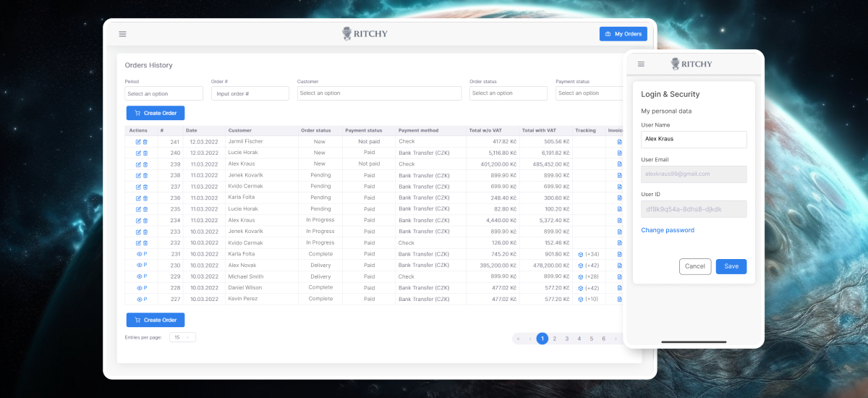The width and height of the screenshot is (868, 398).
Task: Click Create Order button below the table
Action: pos(156,320)
